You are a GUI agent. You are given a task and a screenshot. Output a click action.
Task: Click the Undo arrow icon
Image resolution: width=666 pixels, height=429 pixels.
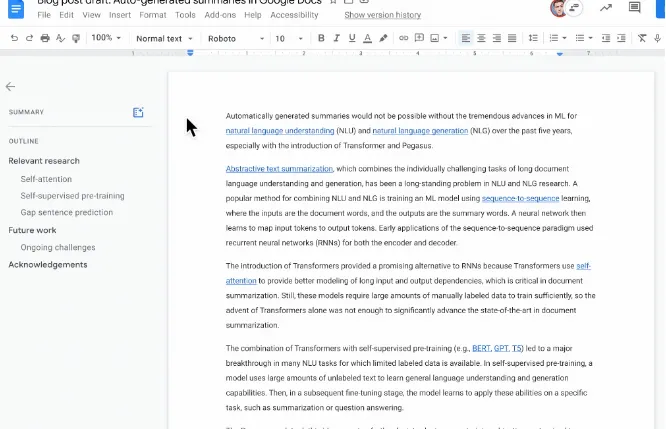[x=14, y=38]
